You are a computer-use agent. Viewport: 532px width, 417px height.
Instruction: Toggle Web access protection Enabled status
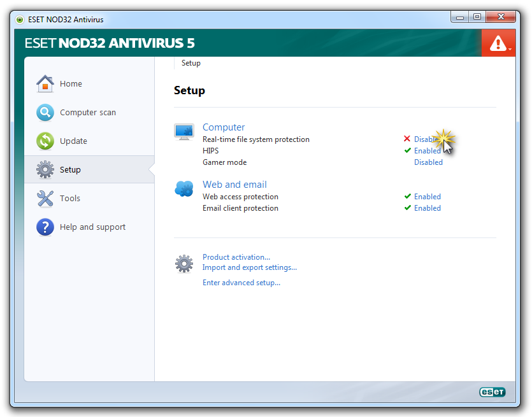[x=427, y=196]
